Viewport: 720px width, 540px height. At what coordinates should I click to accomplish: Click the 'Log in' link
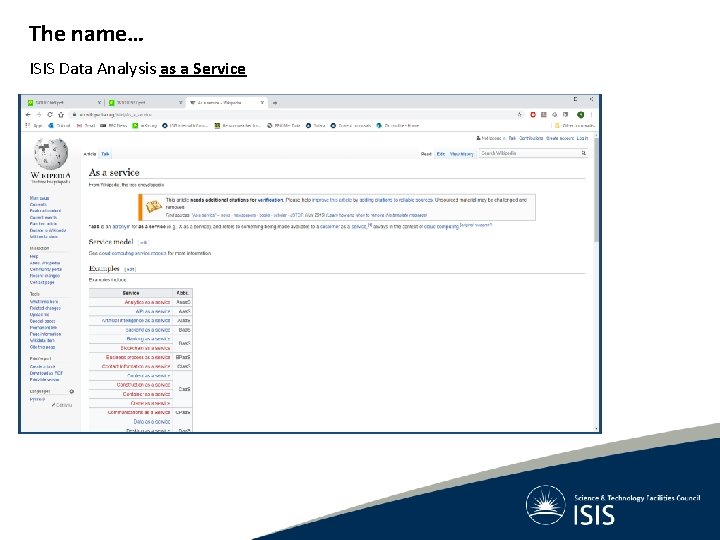tap(582, 138)
